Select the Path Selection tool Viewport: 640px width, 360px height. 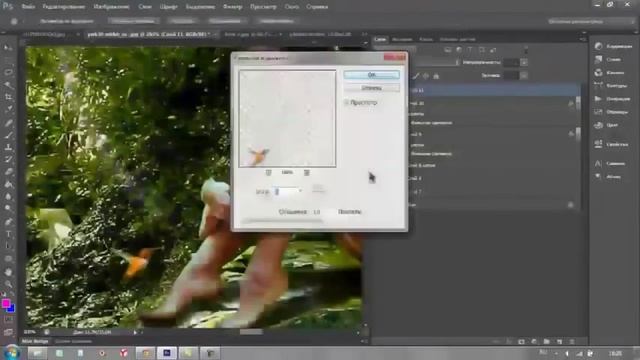(8, 246)
